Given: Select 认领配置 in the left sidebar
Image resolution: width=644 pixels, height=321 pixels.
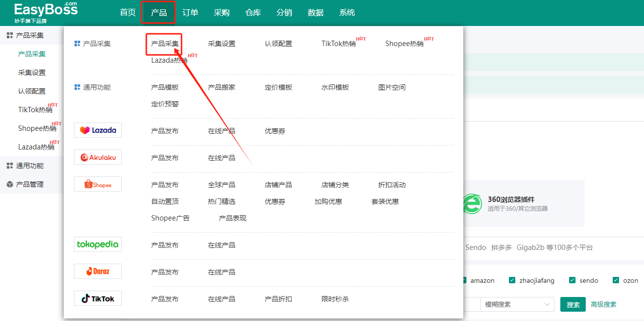Looking at the screenshot, I should click(x=32, y=91).
